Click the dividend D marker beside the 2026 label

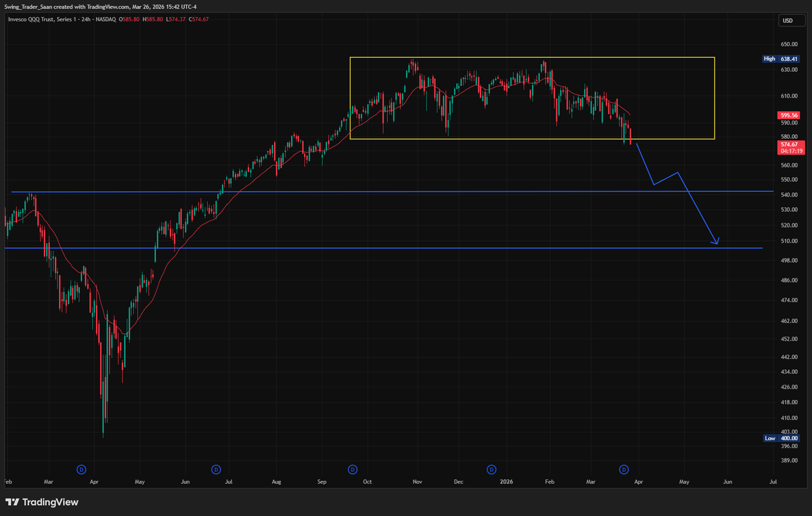point(492,469)
